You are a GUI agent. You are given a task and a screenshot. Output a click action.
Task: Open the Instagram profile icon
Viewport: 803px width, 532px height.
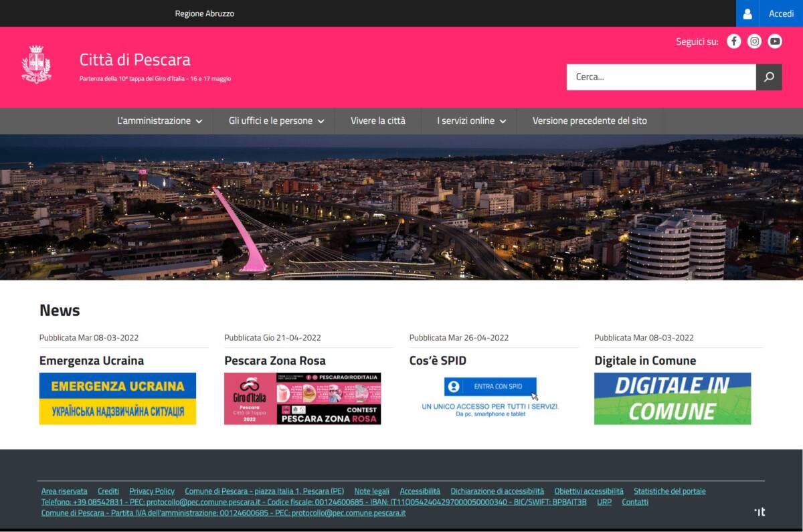(754, 41)
